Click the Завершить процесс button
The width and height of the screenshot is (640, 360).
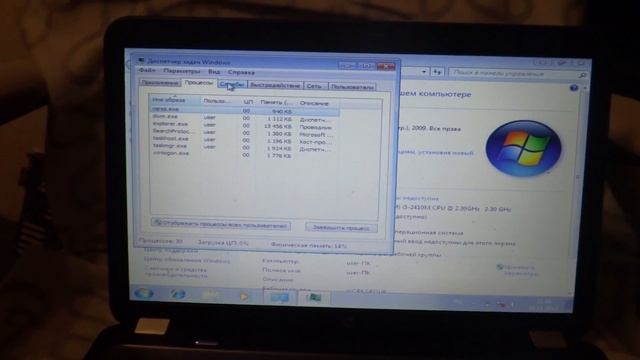tap(341, 228)
